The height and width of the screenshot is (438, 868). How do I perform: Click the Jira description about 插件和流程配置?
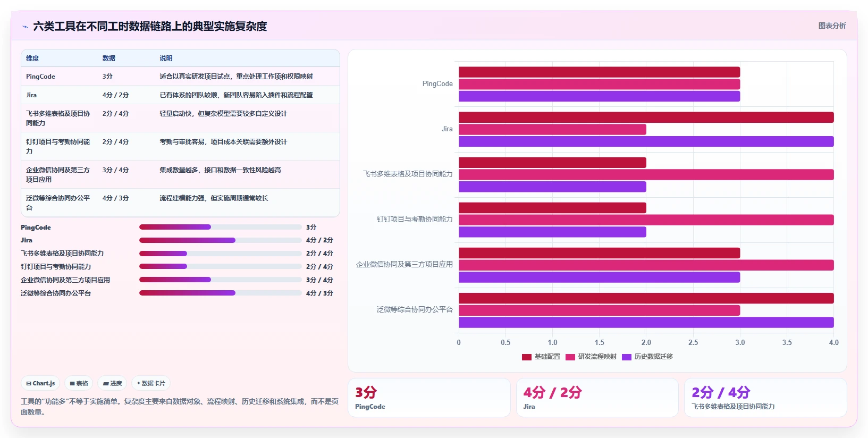point(236,95)
